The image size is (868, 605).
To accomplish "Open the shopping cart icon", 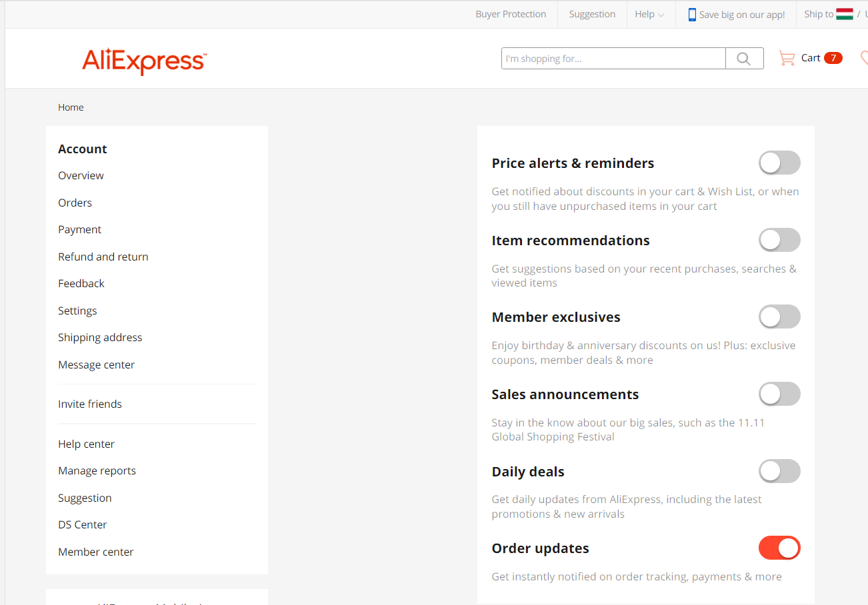I will [787, 58].
